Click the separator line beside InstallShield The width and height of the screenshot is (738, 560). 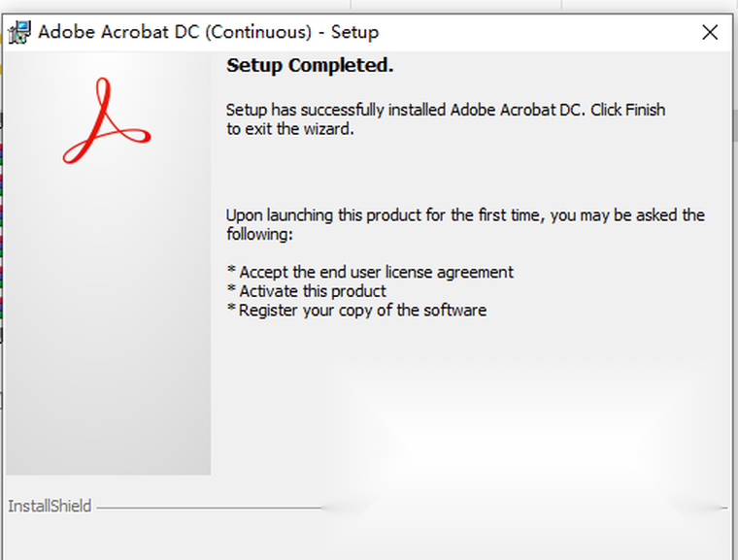click(204, 507)
